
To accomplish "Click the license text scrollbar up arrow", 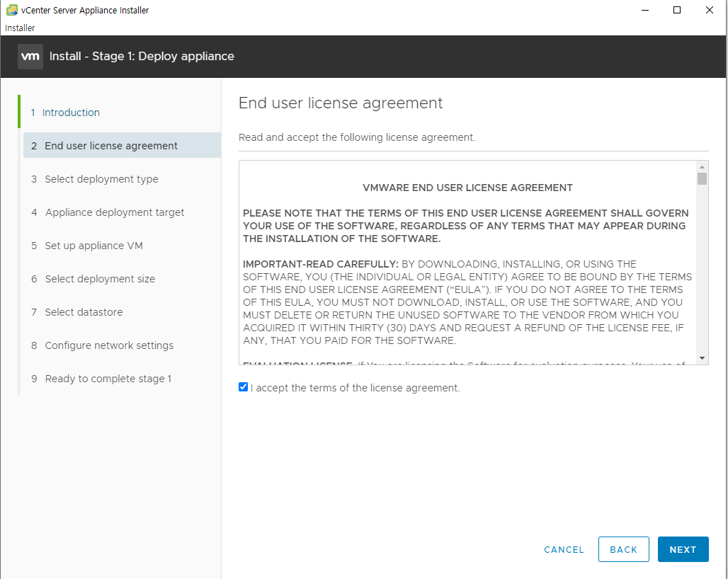I will point(702,167).
